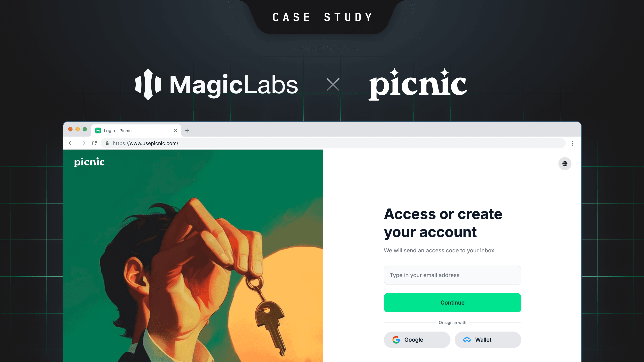The image size is (644, 362).
Task: Click the green Continue button
Action: tap(452, 302)
